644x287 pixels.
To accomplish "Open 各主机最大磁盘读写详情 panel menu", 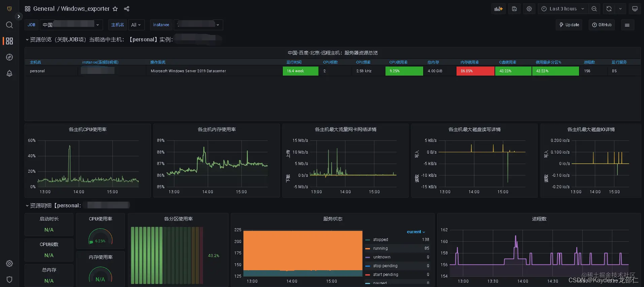I will pyautogui.click(x=474, y=129).
